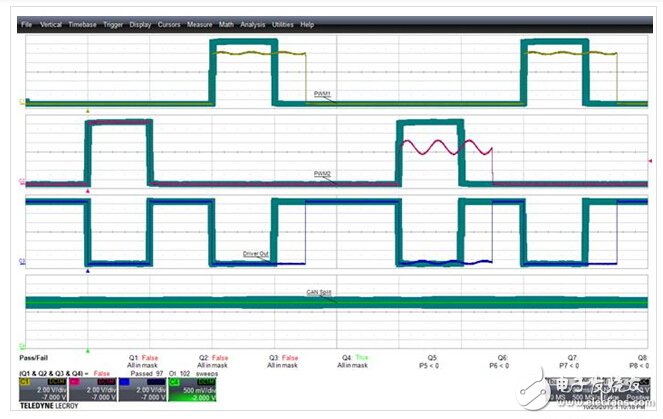Click the PWM1 waveform label
Image resolution: width=663 pixels, height=419 pixels.
(321, 94)
